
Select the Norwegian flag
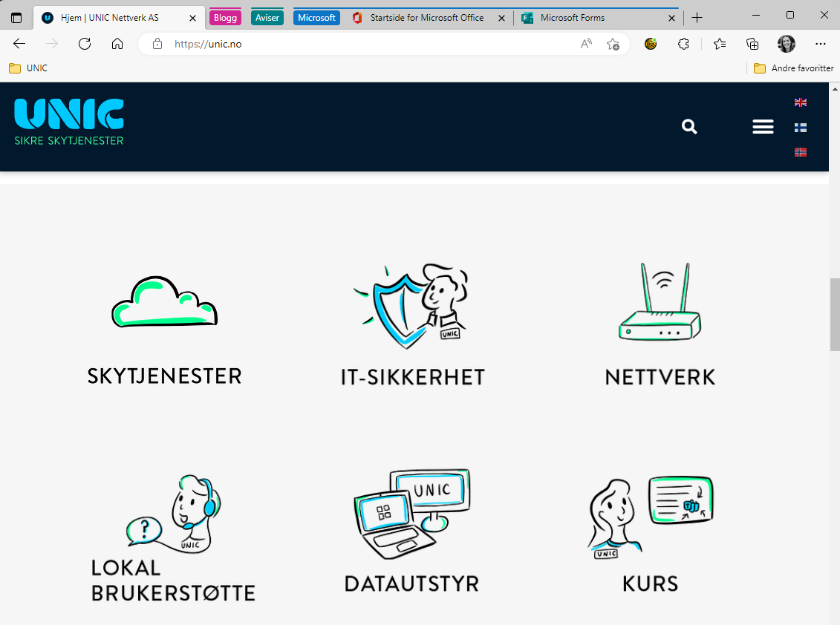click(801, 151)
